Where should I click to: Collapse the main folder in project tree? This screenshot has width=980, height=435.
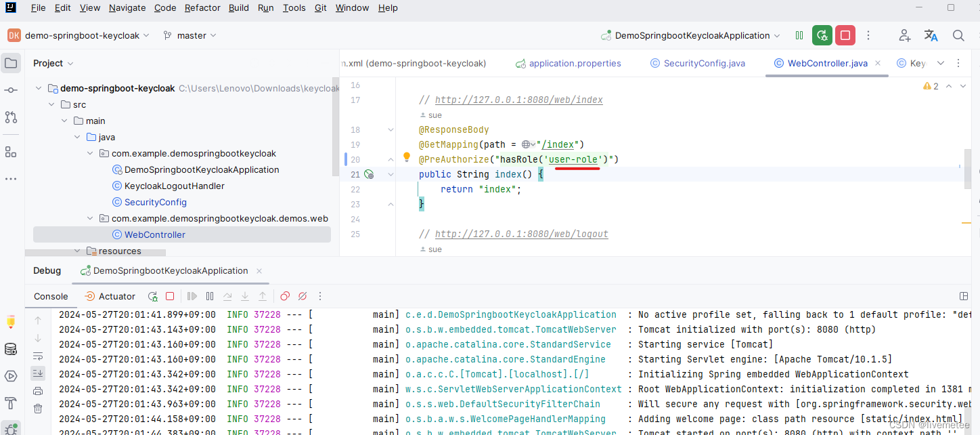64,121
